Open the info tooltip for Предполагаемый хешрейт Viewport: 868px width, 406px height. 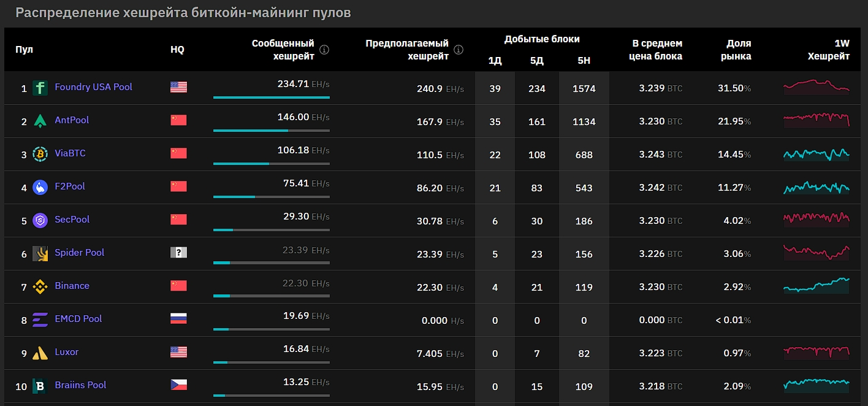458,50
